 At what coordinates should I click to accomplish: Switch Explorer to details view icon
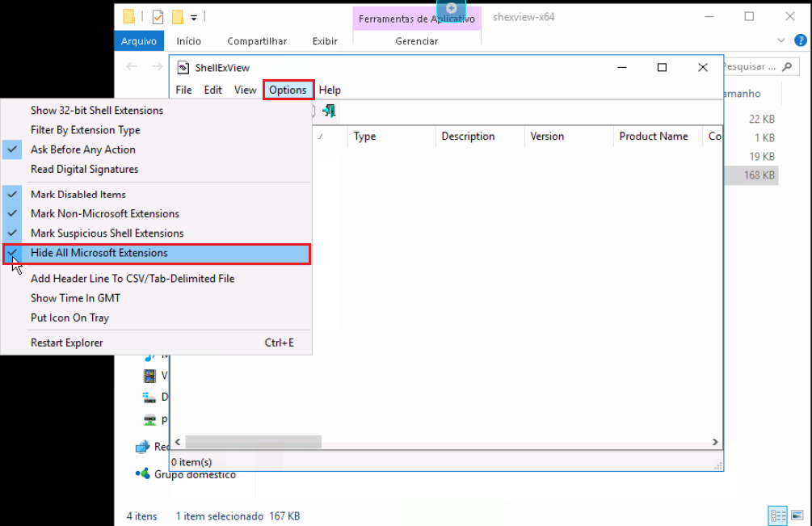[x=778, y=515]
